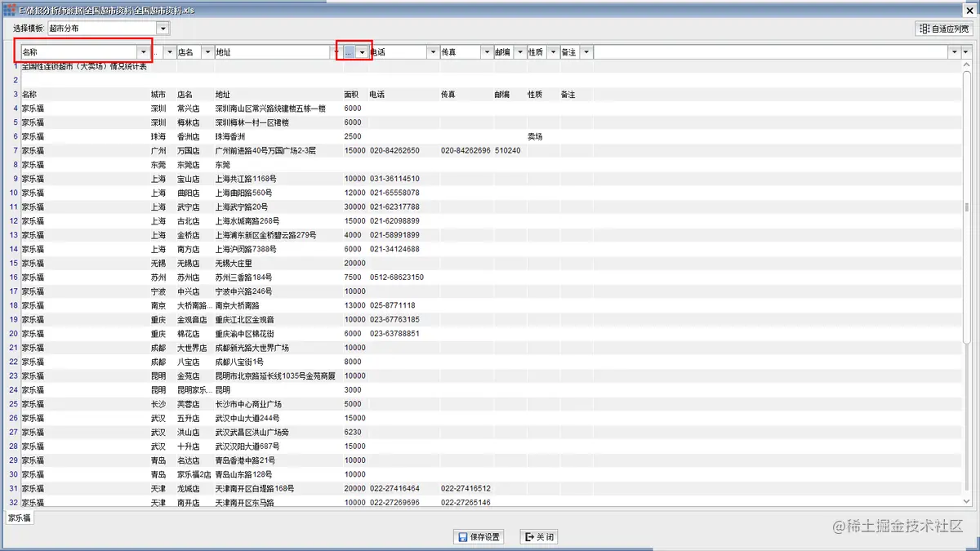The width and height of the screenshot is (980, 551).
Task: Select store cell 大世界店
Action: click(193, 348)
